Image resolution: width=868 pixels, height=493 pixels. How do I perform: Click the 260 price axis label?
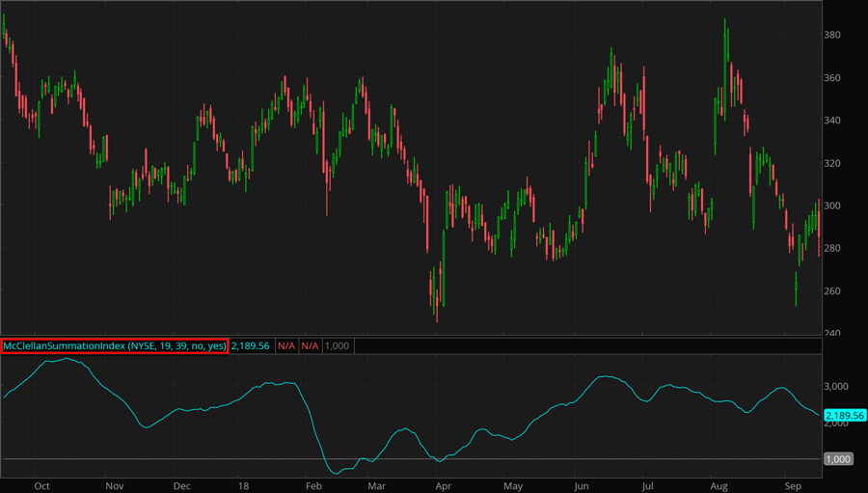pyautogui.click(x=834, y=291)
